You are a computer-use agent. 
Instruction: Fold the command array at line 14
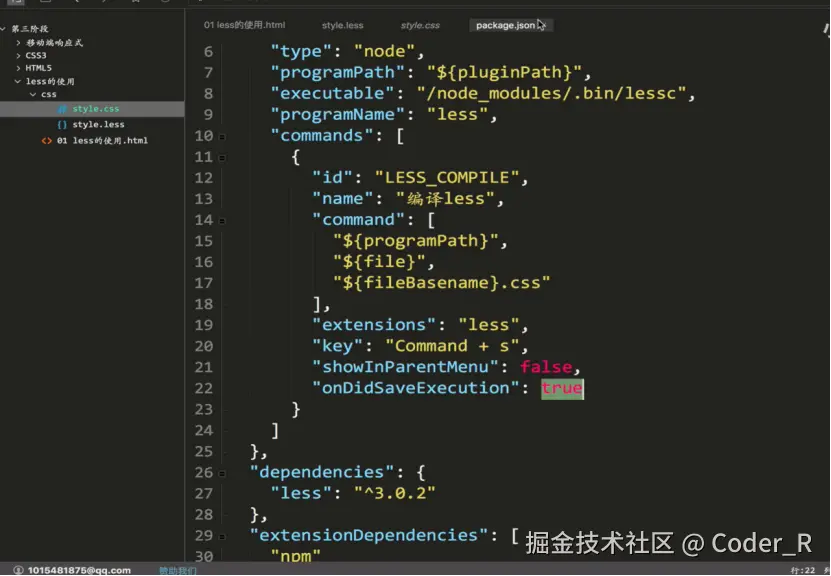222,221
